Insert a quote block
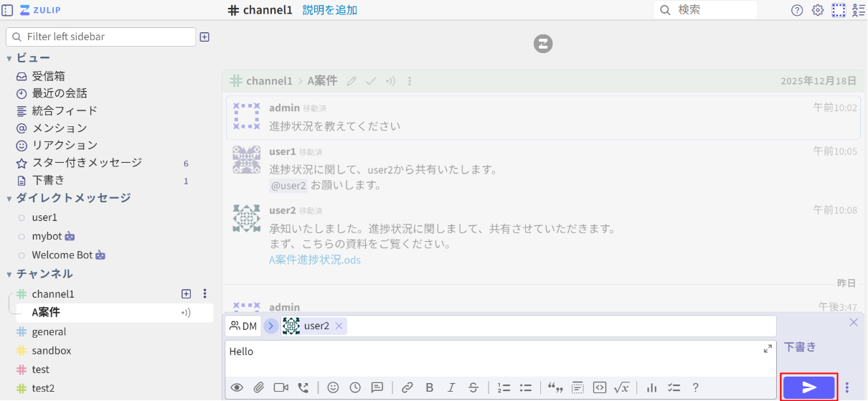 (x=555, y=387)
